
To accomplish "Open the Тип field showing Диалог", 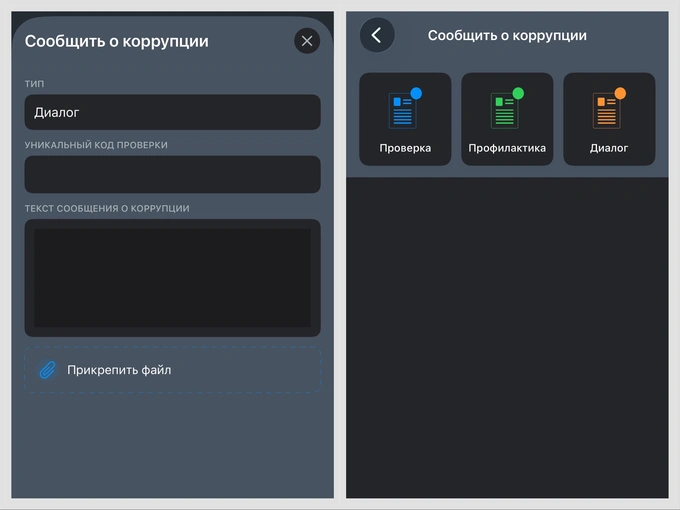I will tap(173, 112).
